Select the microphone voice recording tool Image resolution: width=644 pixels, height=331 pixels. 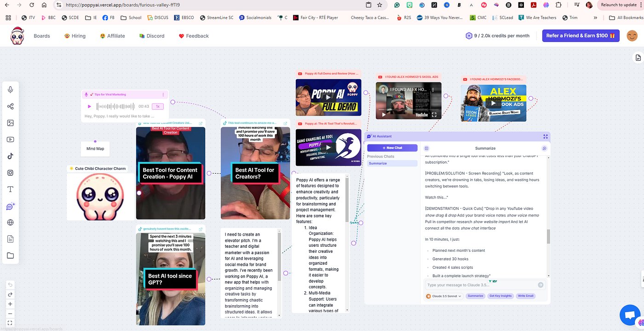coord(10,90)
